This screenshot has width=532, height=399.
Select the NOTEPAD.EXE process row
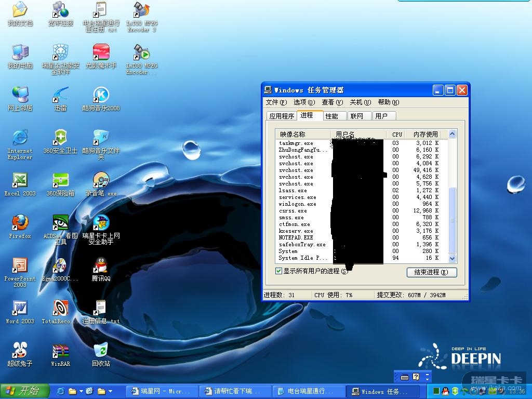296,237
